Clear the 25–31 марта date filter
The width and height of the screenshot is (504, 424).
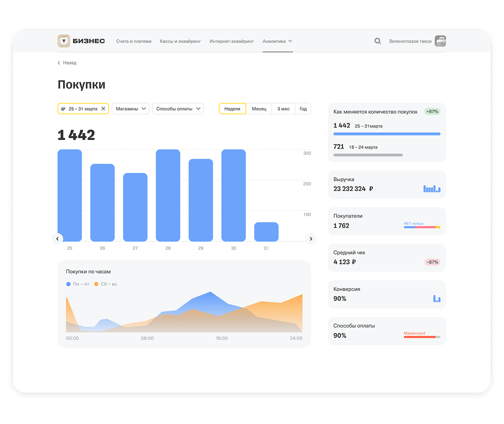pos(103,109)
